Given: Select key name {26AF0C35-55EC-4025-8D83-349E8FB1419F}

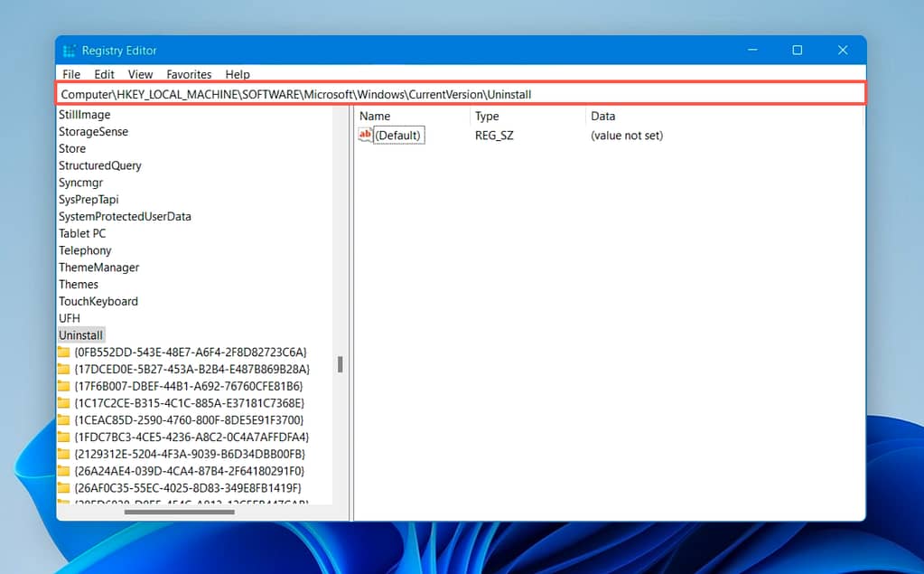Looking at the screenshot, I should tap(188, 488).
